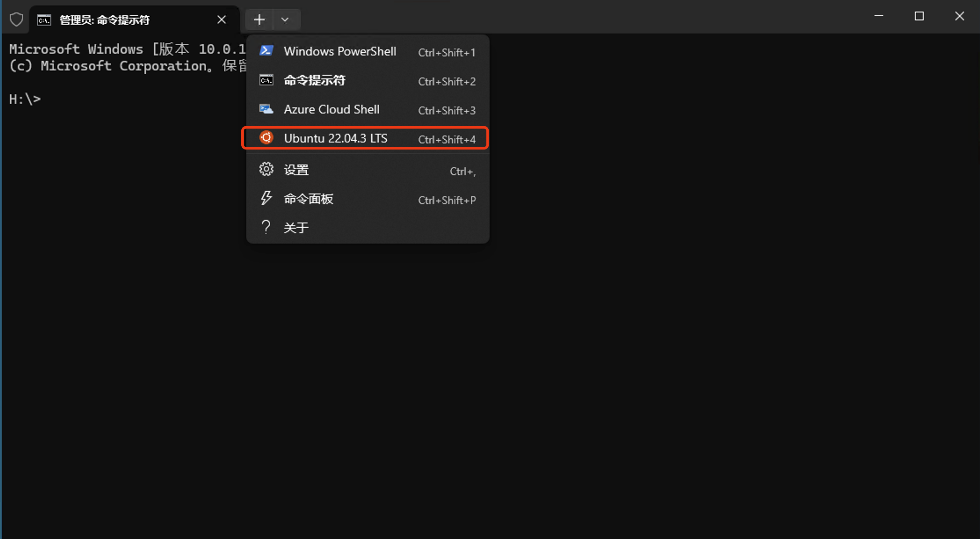
Task: Open a new tab with the plus button
Action: (x=259, y=19)
